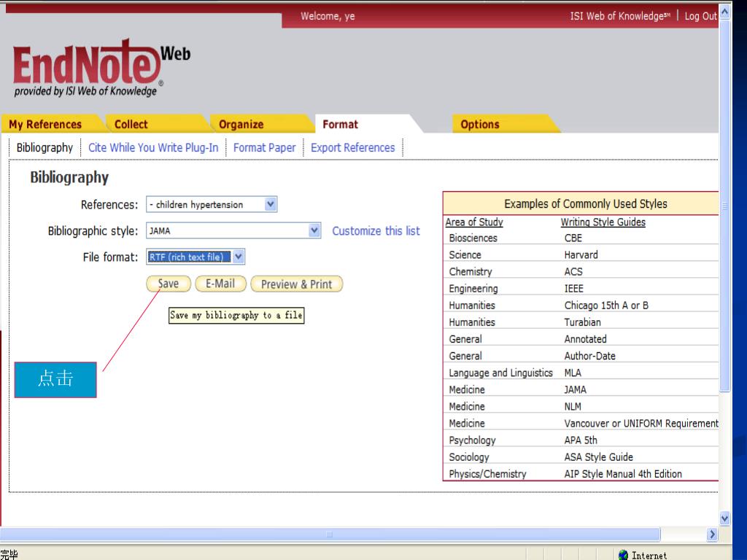
Task: Click the Log Out link
Action: coord(700,16)
